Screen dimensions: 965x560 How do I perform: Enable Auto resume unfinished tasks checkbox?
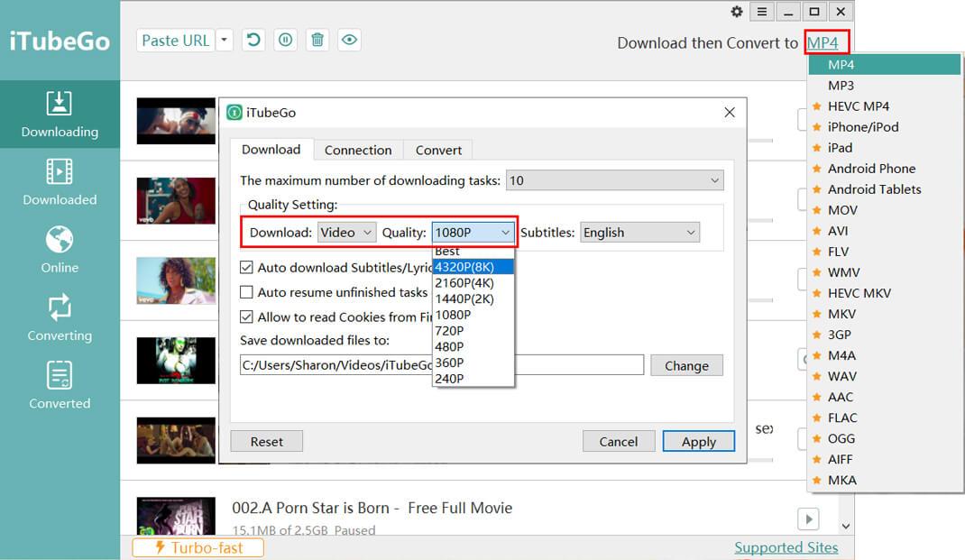(246, 292)
